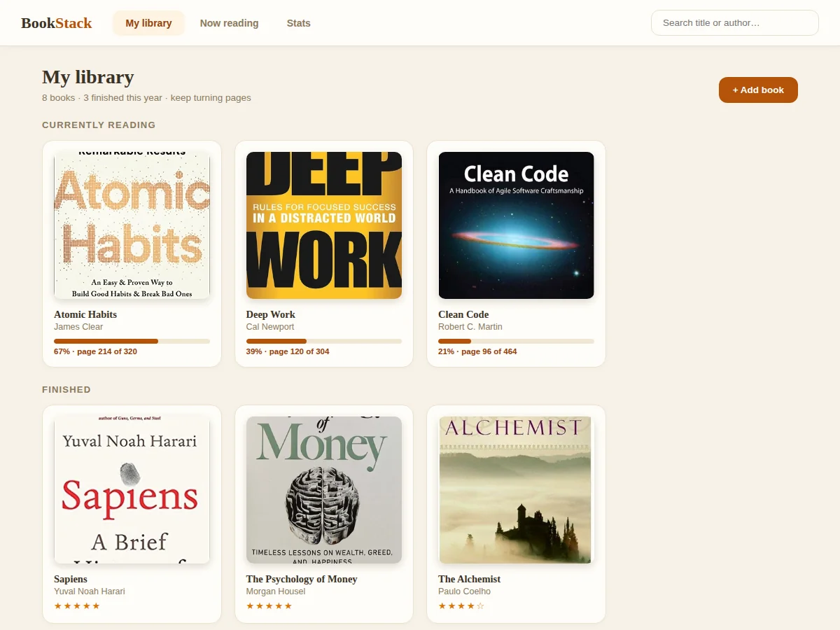Viewport: 840px width, 630px height.
Task: Click the '21% · page 96 of 464' text
Action: (477, 351)
